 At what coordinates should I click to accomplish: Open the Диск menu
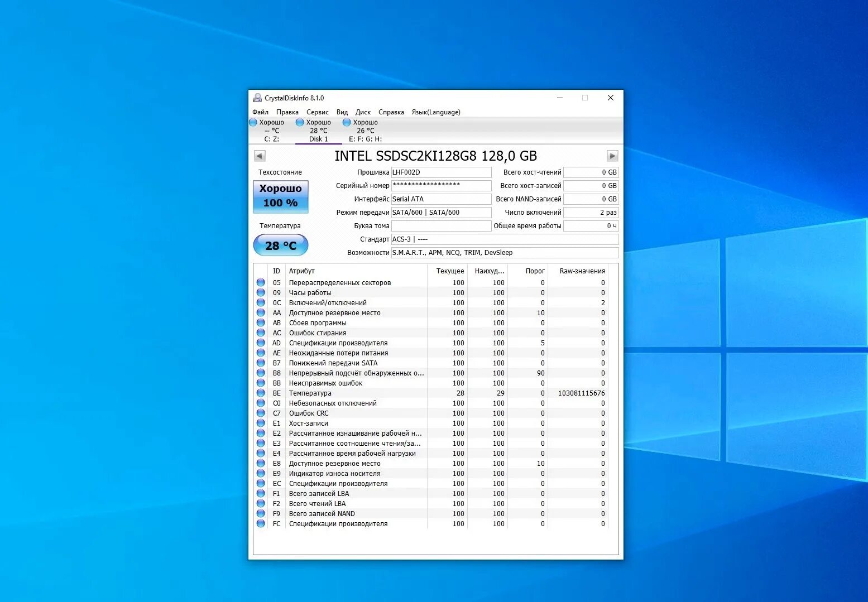[x=363, y=112]
